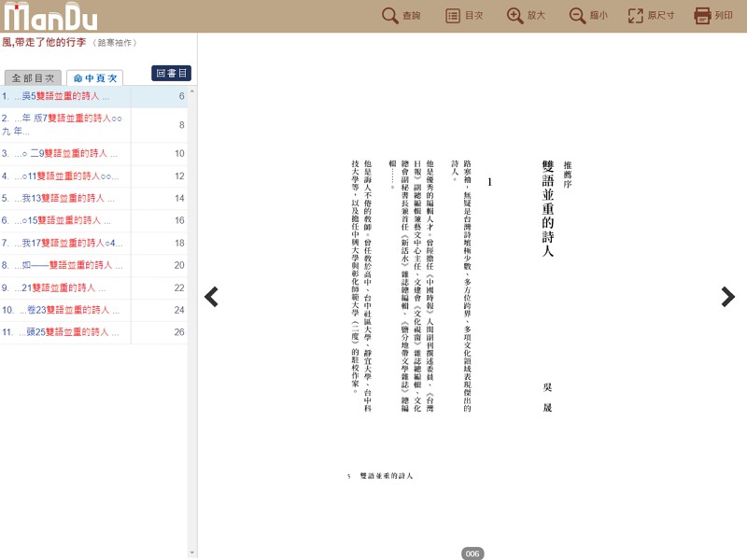The image size is (747, 560).
Task: Print using the 列印 printer icon
Action: [703, 16]
